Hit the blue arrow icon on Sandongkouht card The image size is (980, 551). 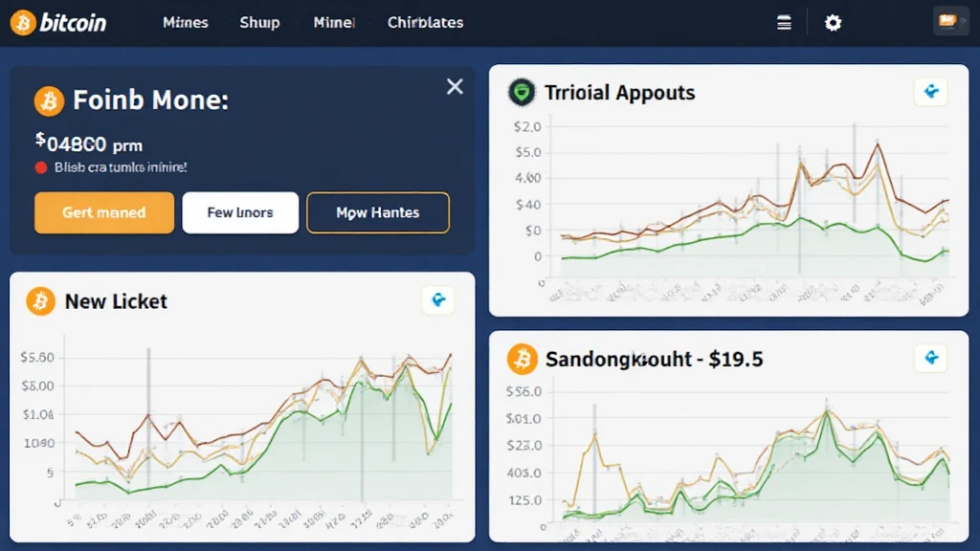coord(930,359)
